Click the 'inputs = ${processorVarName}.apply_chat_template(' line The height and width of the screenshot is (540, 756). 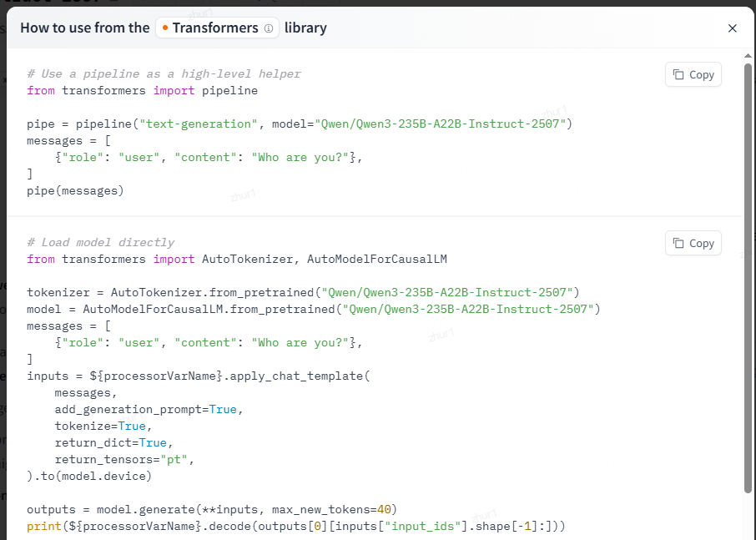coord(198,376)
